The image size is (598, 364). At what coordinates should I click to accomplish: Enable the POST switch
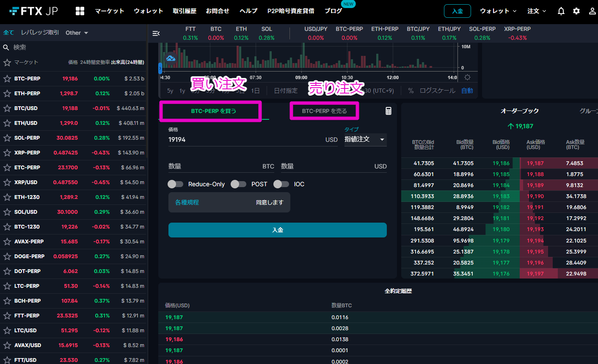238,184
